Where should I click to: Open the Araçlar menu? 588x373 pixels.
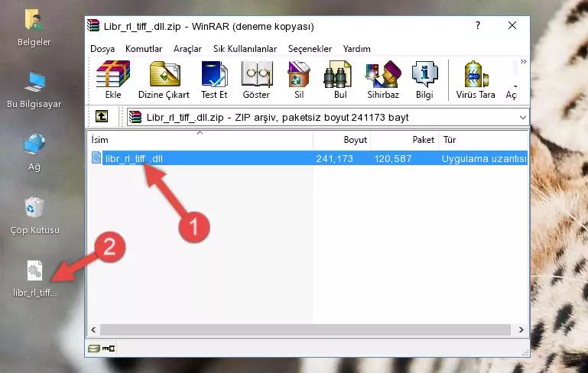click(x=187, y=49)
